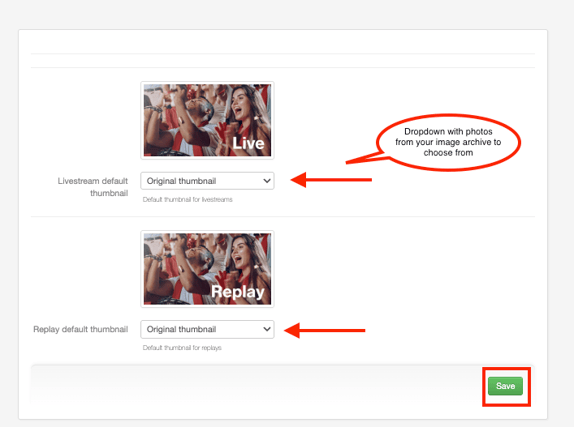The image size is (574, 427).
Task: Click the 'Livestream default thumbnail' field label
Action: pyautogui.click(x=93, y=187)
